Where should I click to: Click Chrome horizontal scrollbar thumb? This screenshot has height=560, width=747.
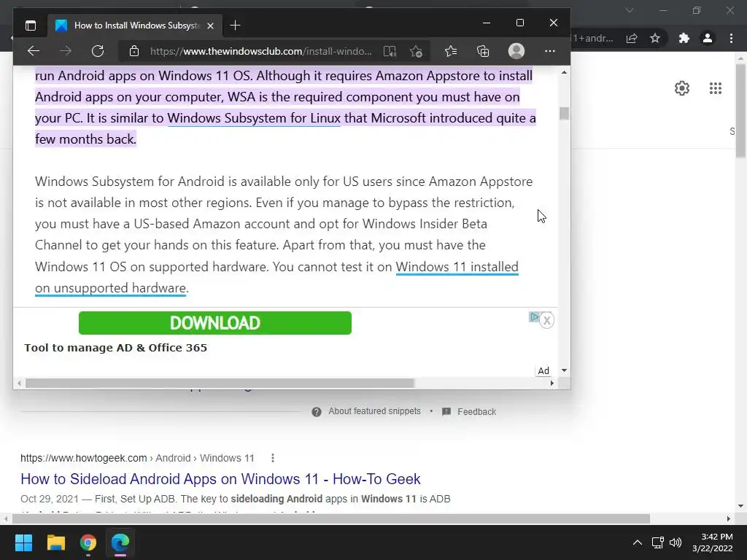point(330,518)
